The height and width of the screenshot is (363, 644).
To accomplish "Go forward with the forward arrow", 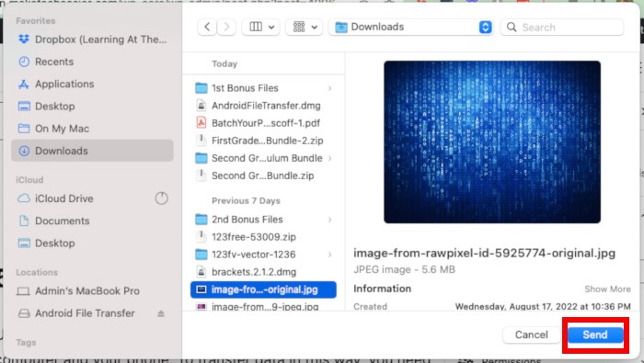I will pyautogui.click(x=226, y=27).
